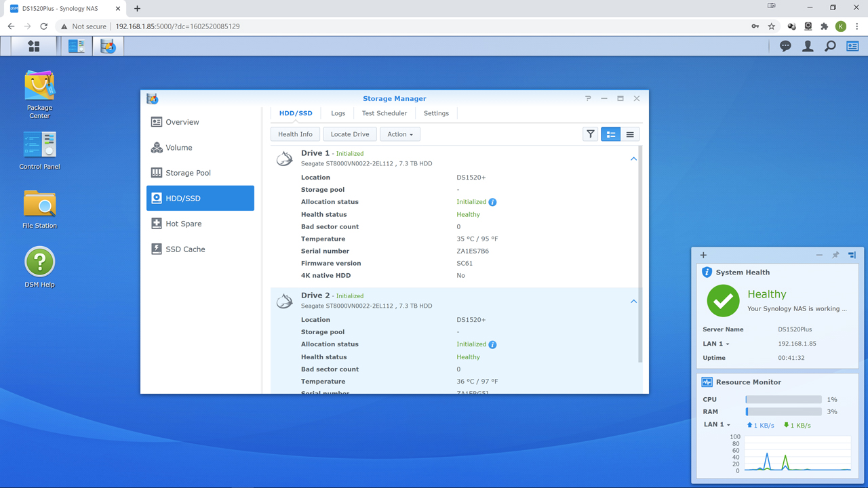This screenshot has height=488, width=868.
Task: Click the network traffic graph
Action: 797,454
